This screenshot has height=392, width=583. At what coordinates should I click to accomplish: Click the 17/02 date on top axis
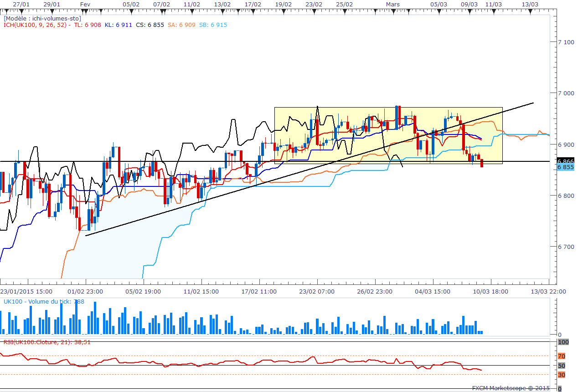(x=253, y=4)
